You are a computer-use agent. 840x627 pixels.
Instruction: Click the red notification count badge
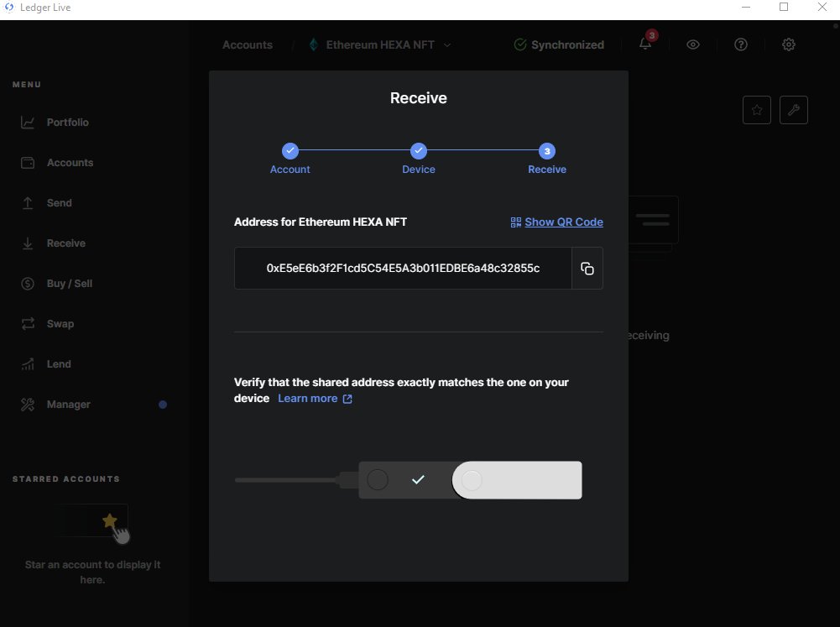(x=651, y=35)
